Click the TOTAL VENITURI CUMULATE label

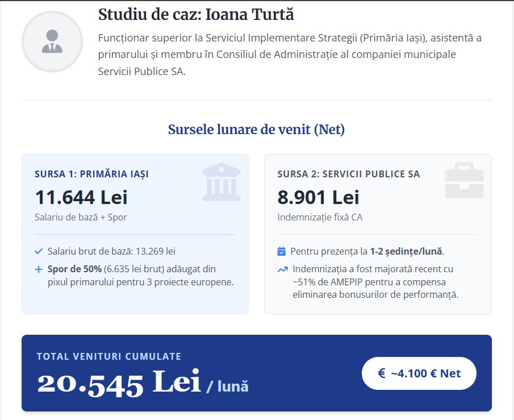tap(109, 356)
